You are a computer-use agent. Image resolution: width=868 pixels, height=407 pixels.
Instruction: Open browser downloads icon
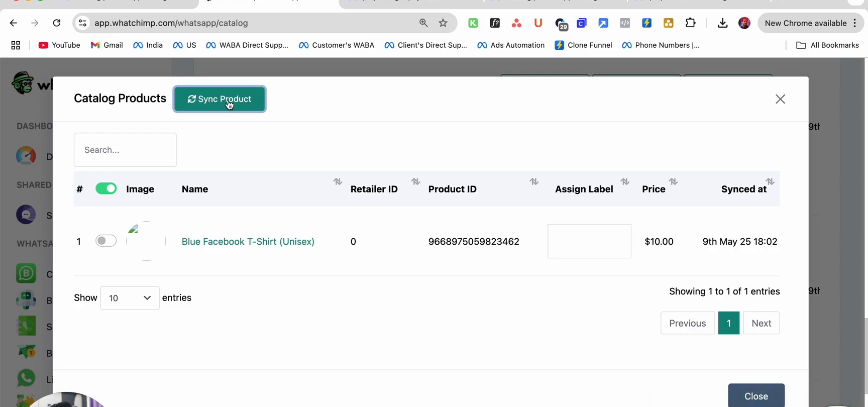tap(722, 23)
